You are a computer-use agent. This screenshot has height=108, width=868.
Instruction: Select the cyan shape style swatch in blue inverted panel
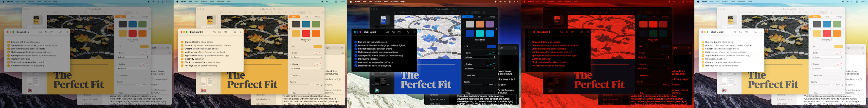(x=480, y=33)
